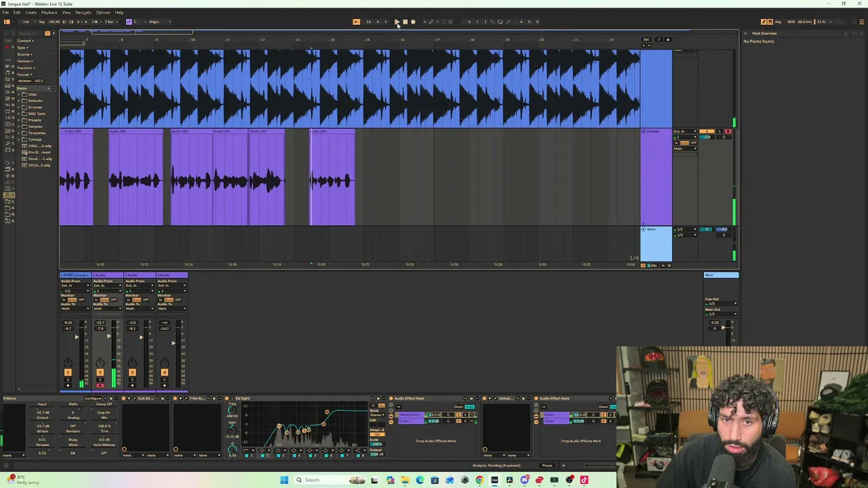Open the Audio From Ext. In dropdown on mixer track 4
Image resolution: width=868 pixels, height=488 pixels.
pyautogui.click(x=172, y=285)
